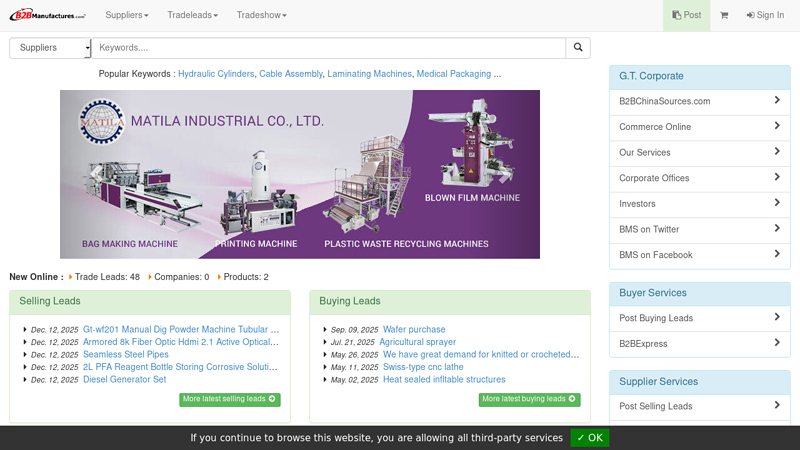
Task: Click the Selling Leads panel heading
Action: pos(50,301)
